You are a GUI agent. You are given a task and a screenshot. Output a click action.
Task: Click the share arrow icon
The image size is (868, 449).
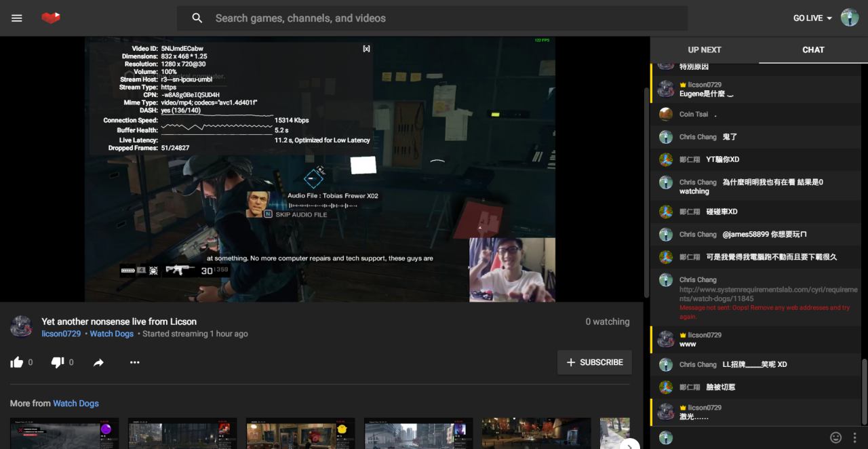[99, 362]
